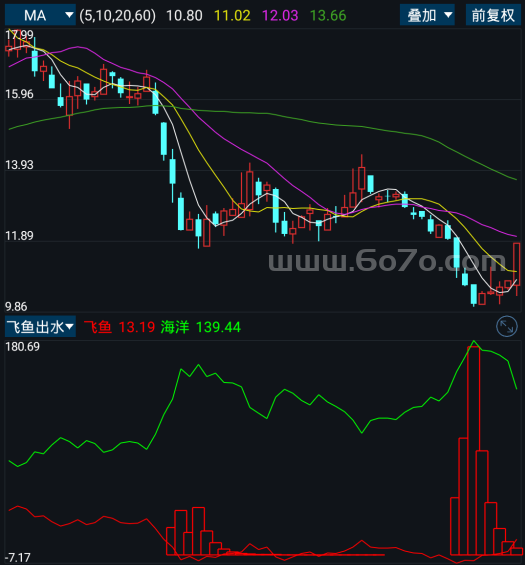The height and width of the screenshot is (565, 525).
Task: Select the MA parameters (5,10,20,60)
Action: pyautogui.click(x=117, y=15)
